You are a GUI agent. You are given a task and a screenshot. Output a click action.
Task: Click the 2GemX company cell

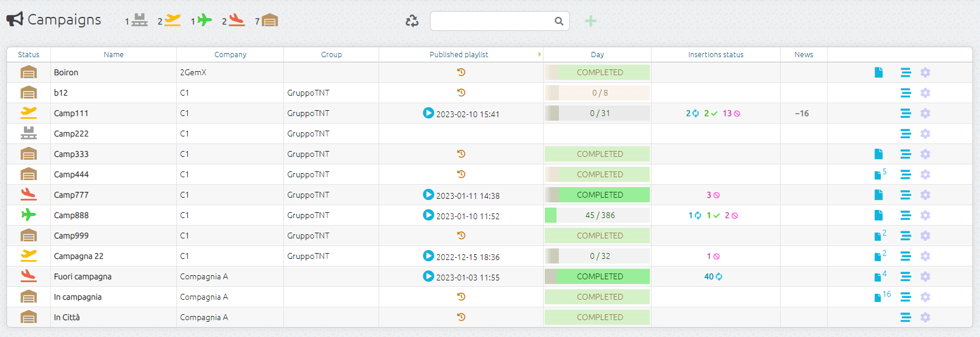point(193,72)
